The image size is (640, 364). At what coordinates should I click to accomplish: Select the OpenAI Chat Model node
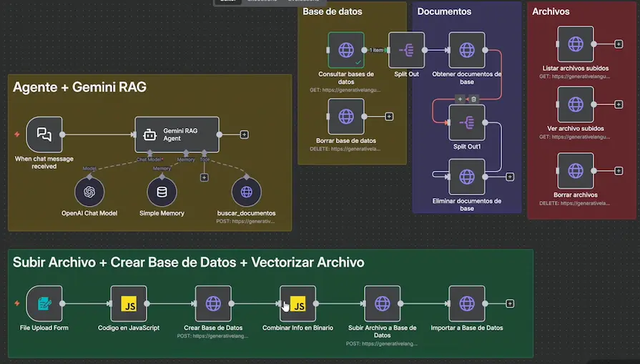(x=89, y=192)
